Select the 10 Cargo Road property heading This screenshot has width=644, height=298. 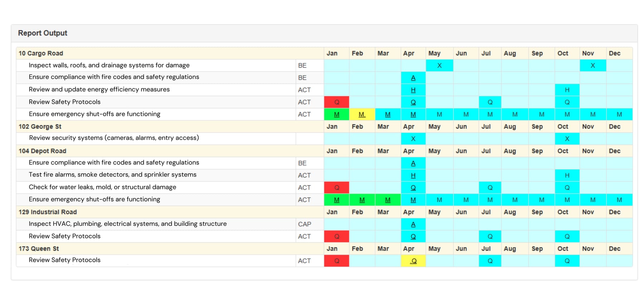point(41,53)
